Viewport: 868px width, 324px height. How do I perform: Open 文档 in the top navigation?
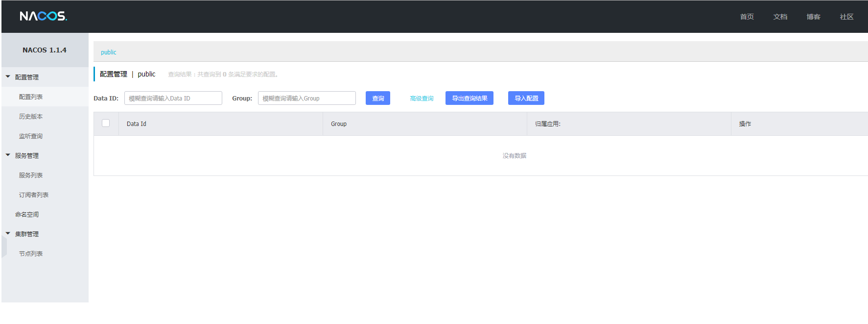pyautogui.click(x=780, y=17)
